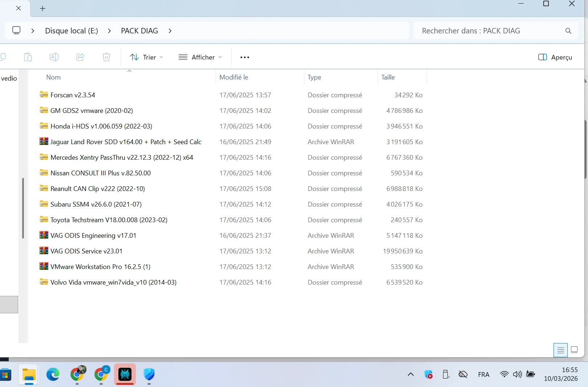Select the VMware Workstation Pro WinRAR icon
The image size is (588, 387).
44,266
